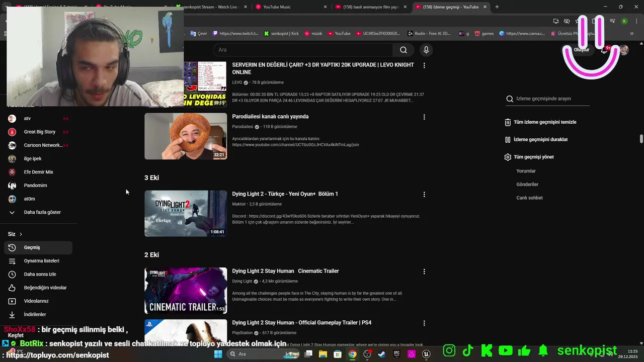
Task: Expand the Siz section chevron
Action: pyautogui.click(x=21, y=234)
